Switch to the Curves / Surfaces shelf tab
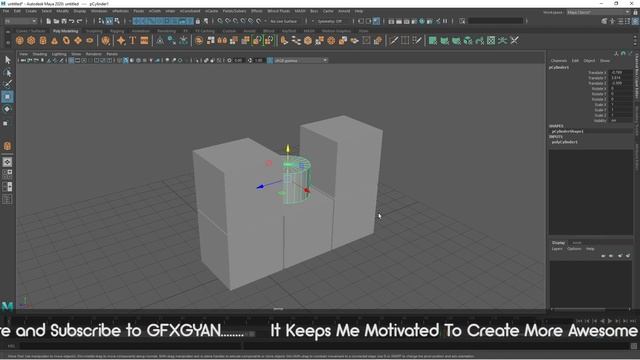This screenshot has height=360, width=640. click(30, 31)
